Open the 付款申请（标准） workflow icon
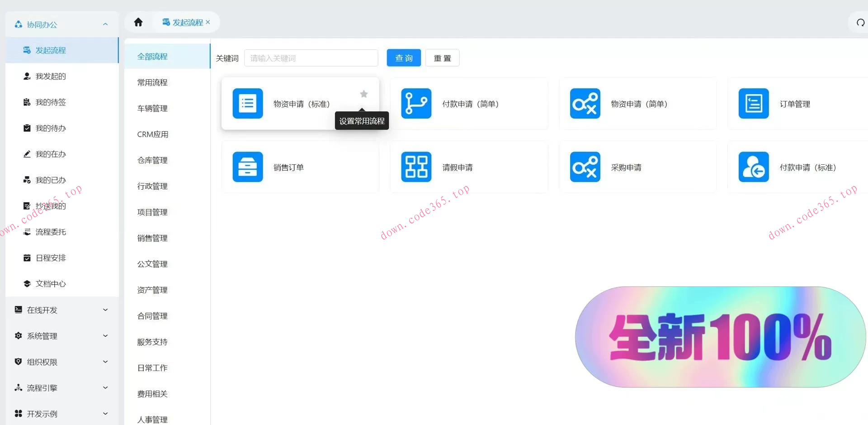The image size is (868, 425). [x=753, y=167]
